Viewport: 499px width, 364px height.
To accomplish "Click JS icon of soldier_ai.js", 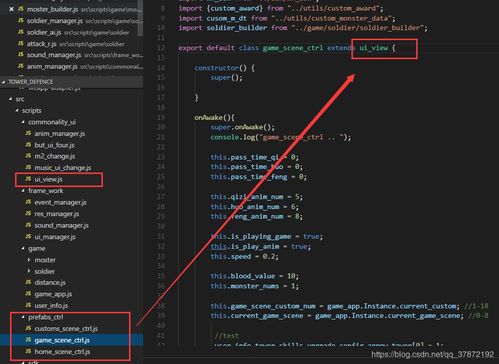I will (x=21, y=32).
